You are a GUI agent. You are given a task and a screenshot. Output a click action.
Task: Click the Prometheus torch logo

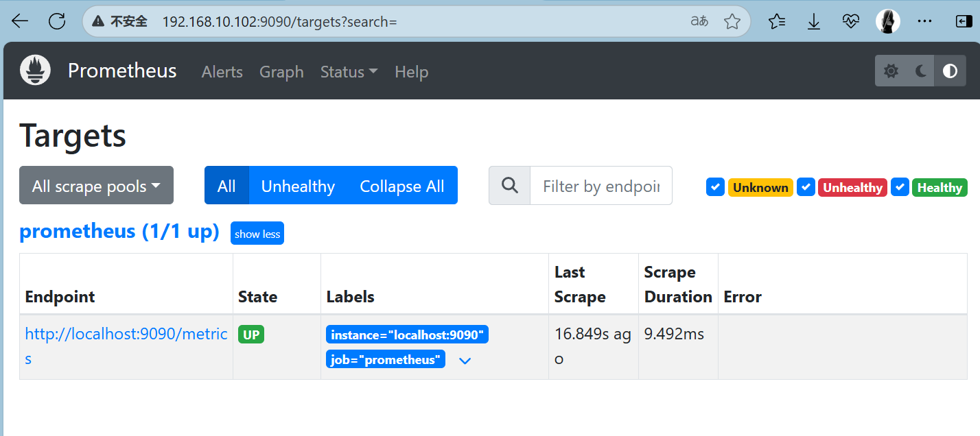(x=36, y=71)
